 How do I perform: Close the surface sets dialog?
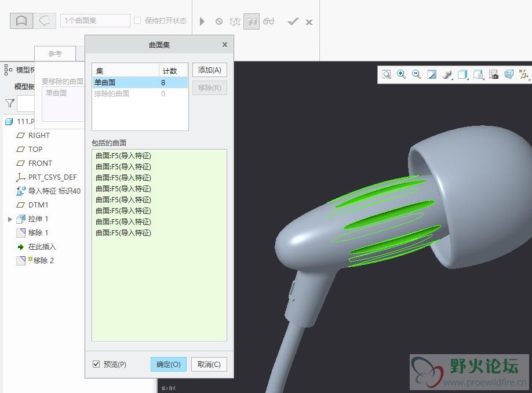(225, 45)
